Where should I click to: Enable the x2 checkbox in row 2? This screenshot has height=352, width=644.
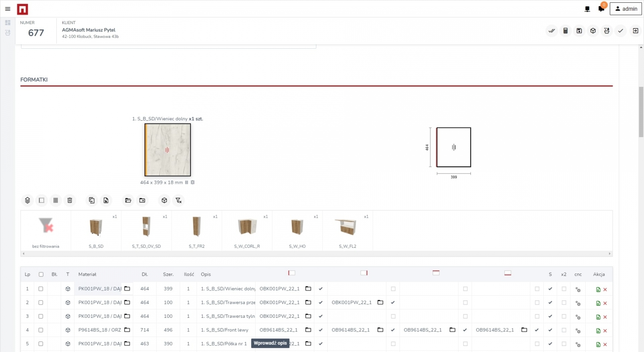point(564,303)
